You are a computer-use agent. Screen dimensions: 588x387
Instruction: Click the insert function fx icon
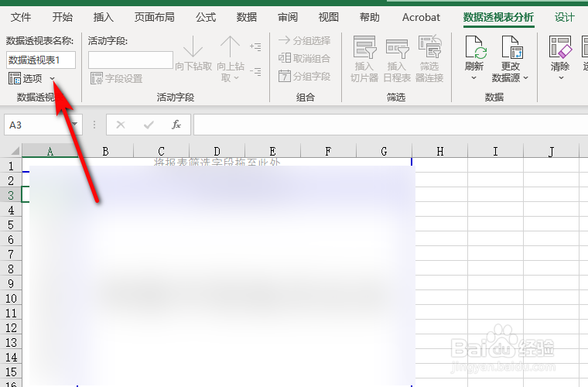click(x=176, y=125)
